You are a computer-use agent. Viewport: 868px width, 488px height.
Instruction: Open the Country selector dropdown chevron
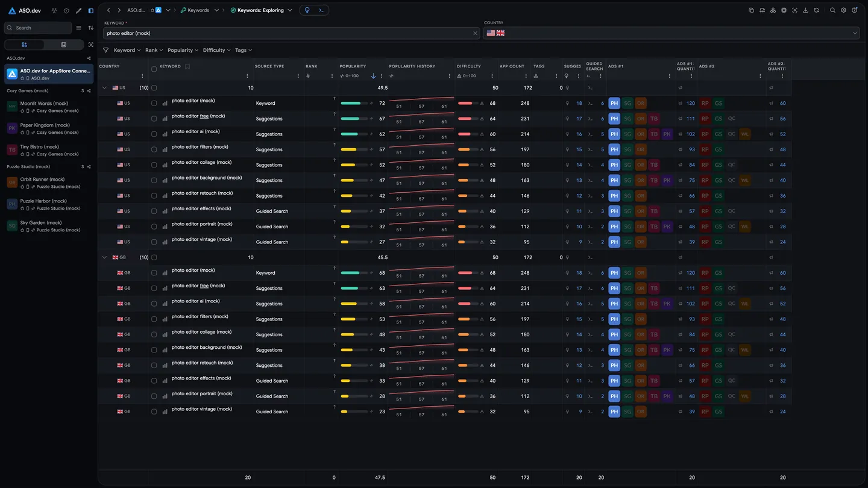[855, 33]
